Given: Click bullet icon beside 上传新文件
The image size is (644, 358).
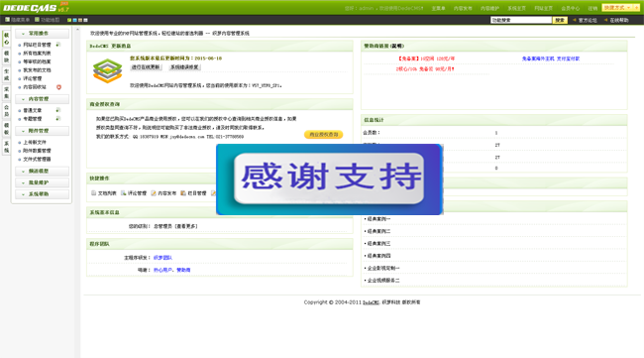Looking at the screenshot, I should [19, 143].
